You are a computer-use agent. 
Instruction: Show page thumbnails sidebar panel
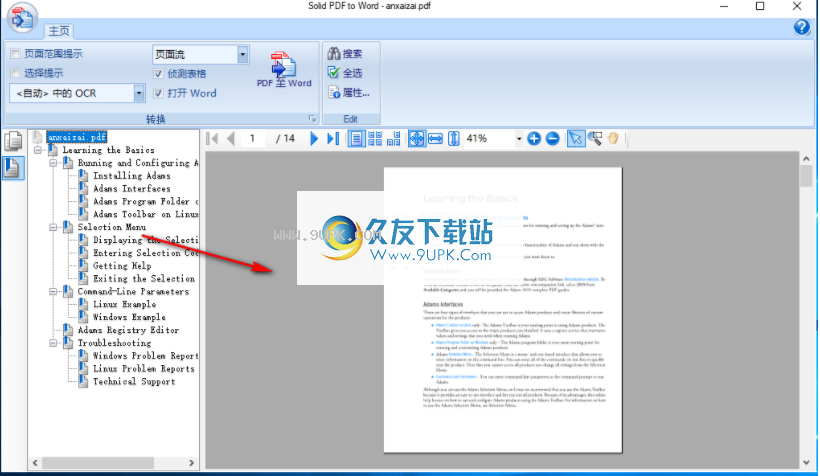click(x=13, y=141)
